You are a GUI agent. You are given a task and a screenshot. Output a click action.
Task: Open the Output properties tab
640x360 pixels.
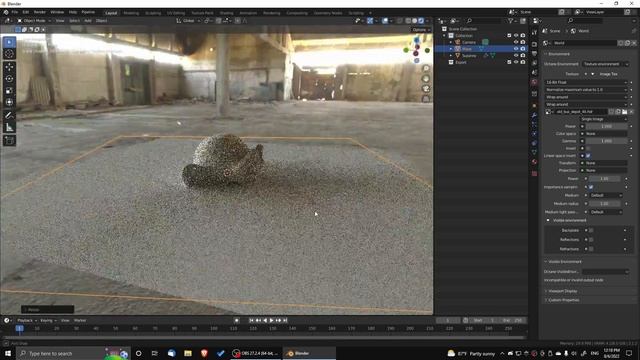click(534, 53)
